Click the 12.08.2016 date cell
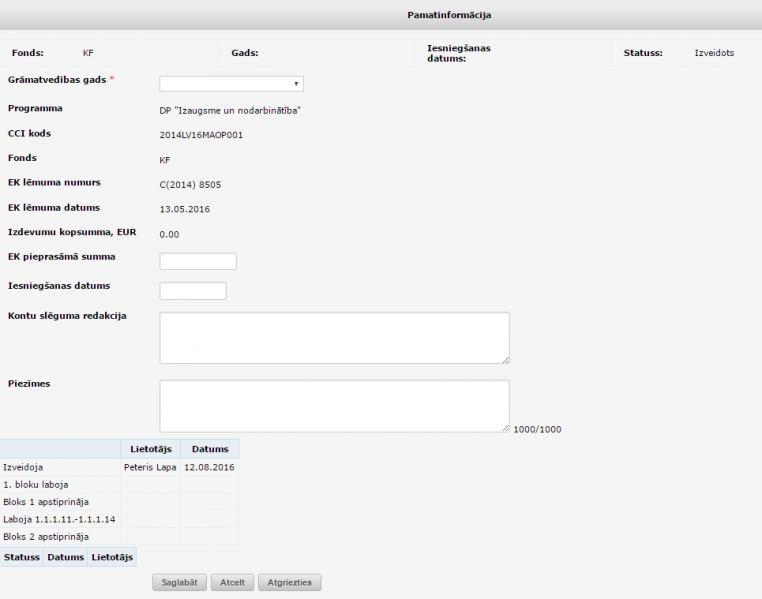This screenshot has width=762, height=599. pyautogui.click(x=210, y=466)
